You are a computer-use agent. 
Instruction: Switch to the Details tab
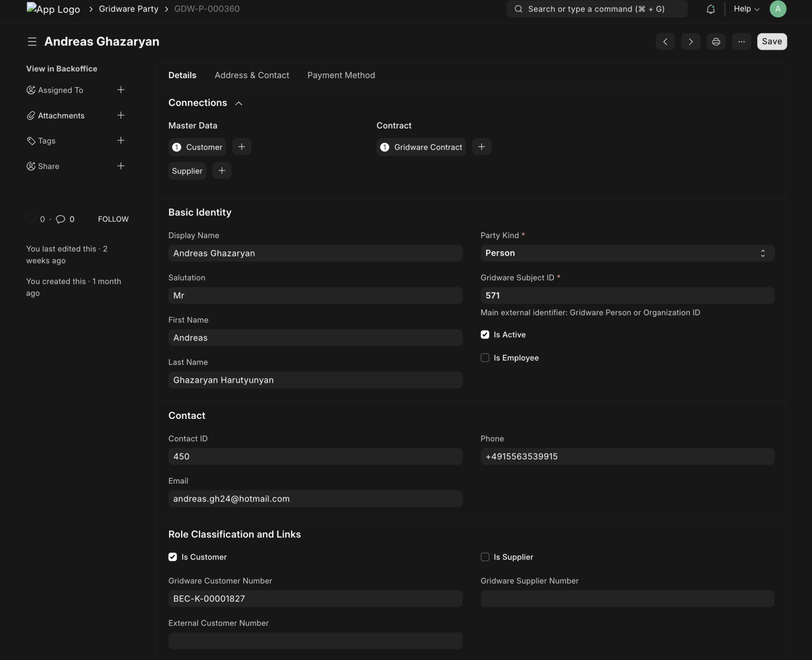click(x=182, y=75)
